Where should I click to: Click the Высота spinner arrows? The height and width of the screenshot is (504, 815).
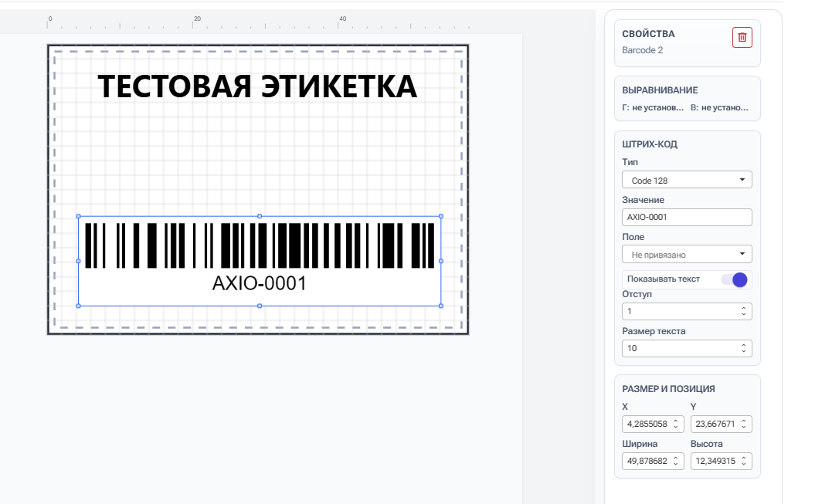[744, 461]
